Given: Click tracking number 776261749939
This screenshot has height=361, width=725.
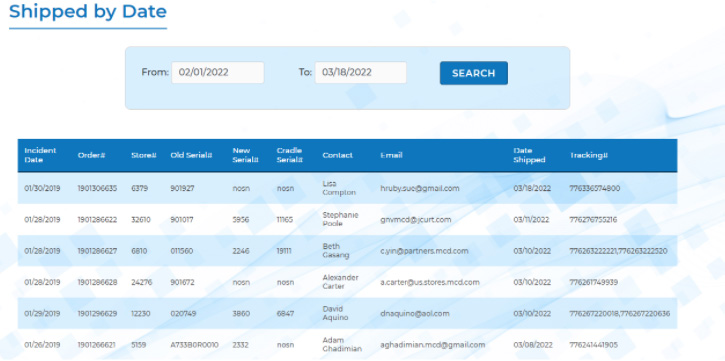Looking at the screenshot, I should [594, 282].
